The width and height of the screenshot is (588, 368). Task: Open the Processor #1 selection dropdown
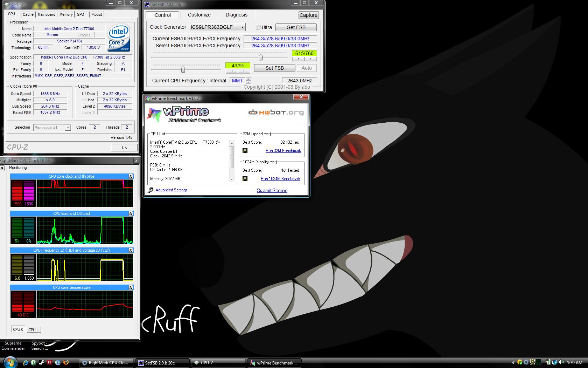coord(68,128)
